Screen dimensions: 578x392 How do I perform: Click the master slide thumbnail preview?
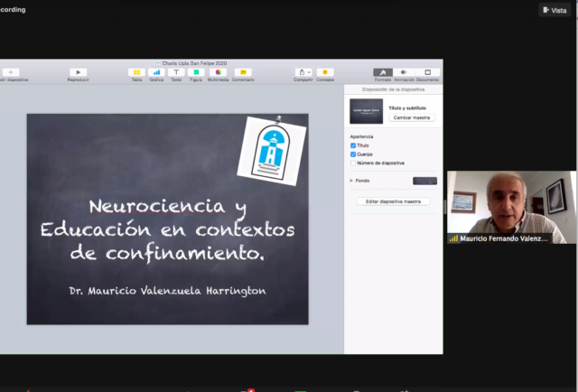point(367,112)
